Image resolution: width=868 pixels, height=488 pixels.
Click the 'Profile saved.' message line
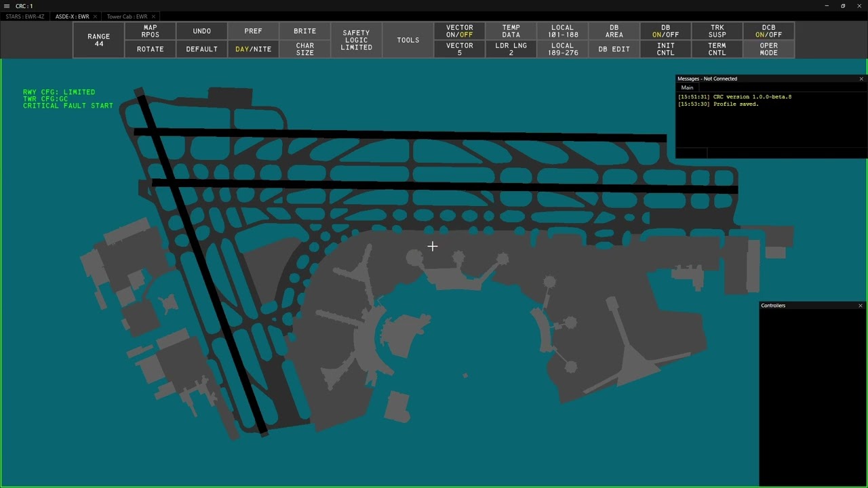[x=718, y=104]
